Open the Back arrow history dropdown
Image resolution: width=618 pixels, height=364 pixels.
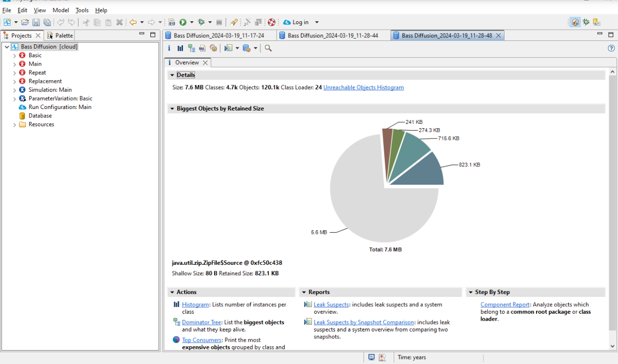pos(142,22)
